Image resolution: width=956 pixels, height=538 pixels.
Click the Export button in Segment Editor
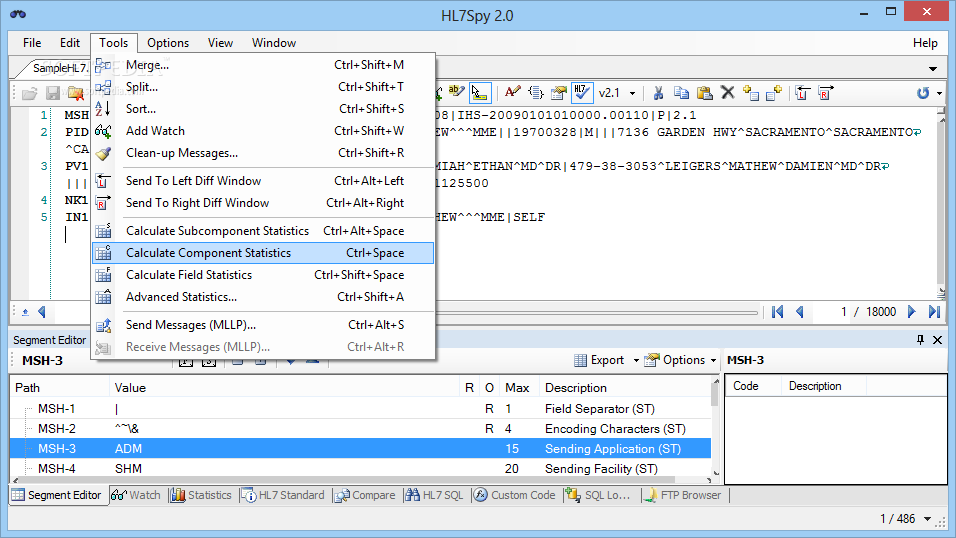[x=599, y=360]
